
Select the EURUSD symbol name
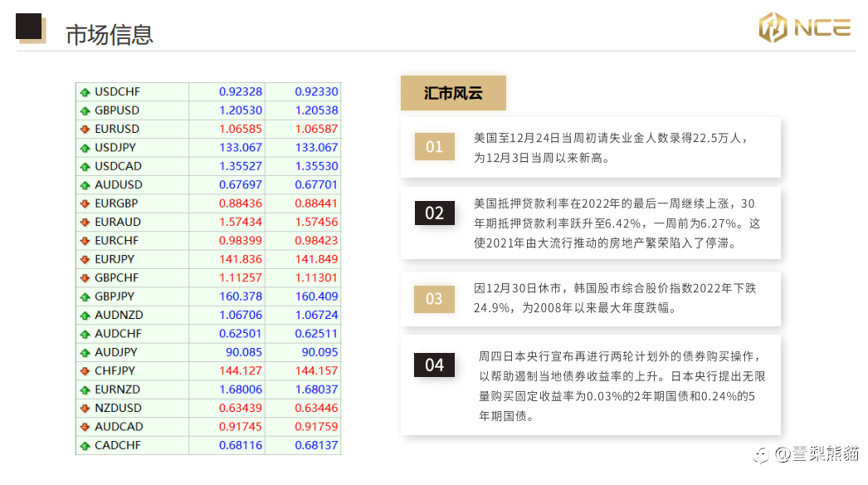[x=117, y=129]
